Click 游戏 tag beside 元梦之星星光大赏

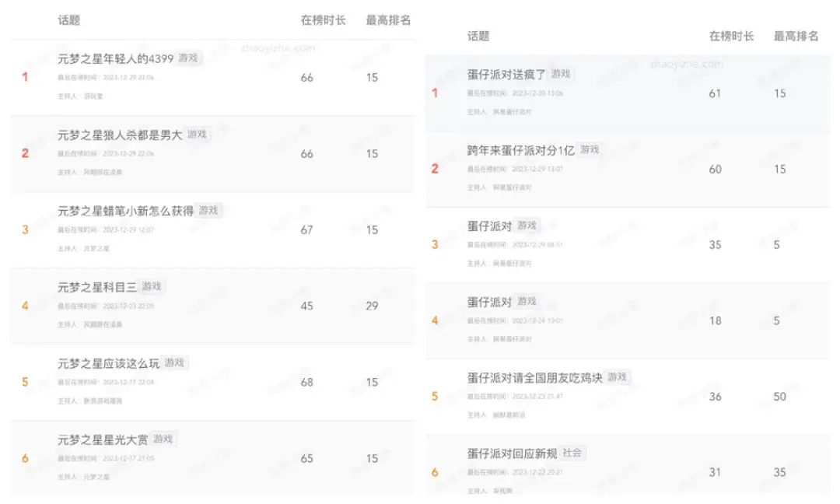[163, 439]
